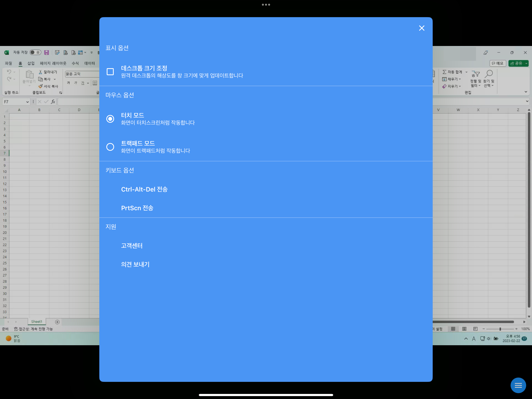Click the zoom slider handle
This screenshot has width=532, height=399.
(x=500, y=329)
